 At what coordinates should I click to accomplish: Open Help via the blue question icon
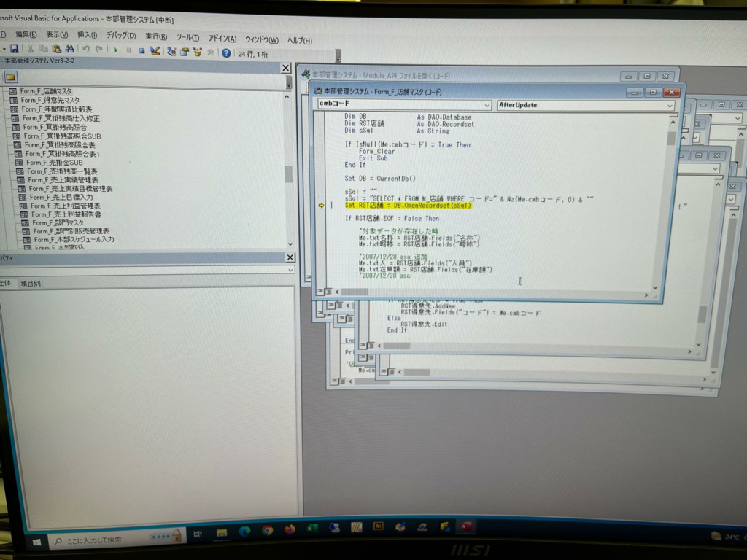tap(226, 52)
